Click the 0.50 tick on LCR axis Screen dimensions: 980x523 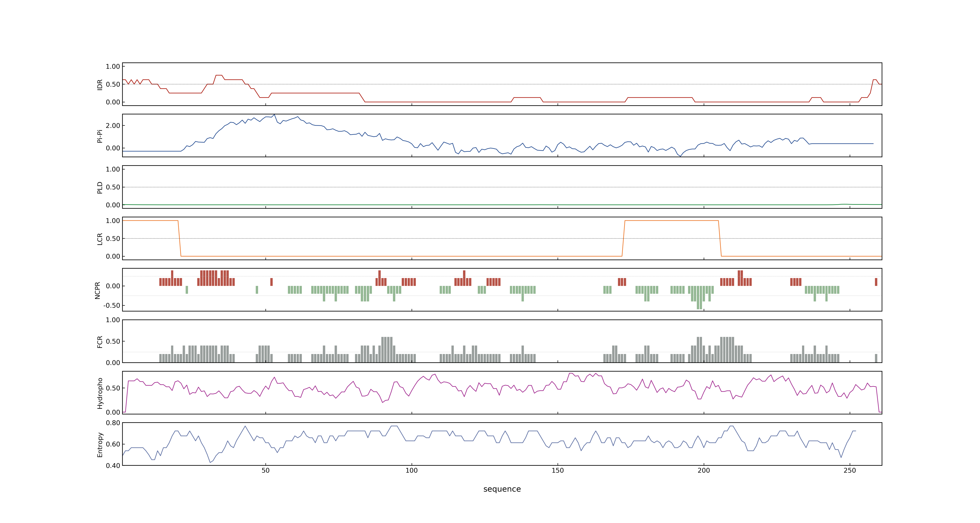pyautogui.click(x=113, y=239)
